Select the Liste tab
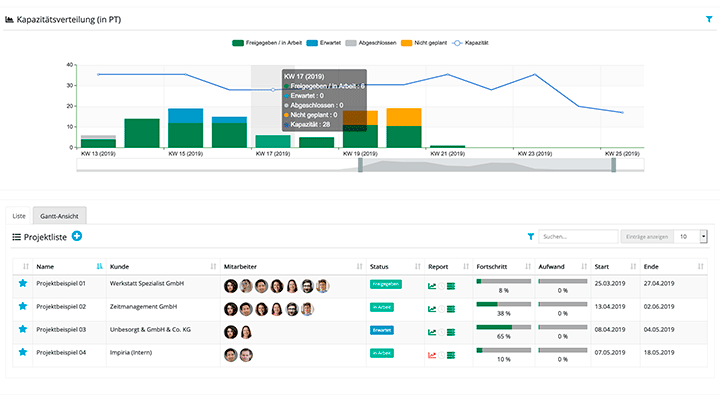720x400 pixels. pyautogui.click(x=18, y=215)
